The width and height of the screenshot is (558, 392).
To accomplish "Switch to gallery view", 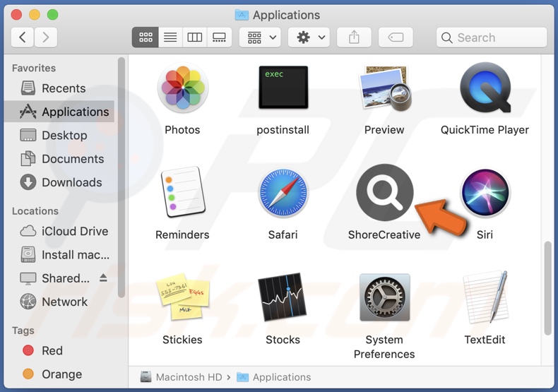I will pyautogui.click(x=219, y=37).
